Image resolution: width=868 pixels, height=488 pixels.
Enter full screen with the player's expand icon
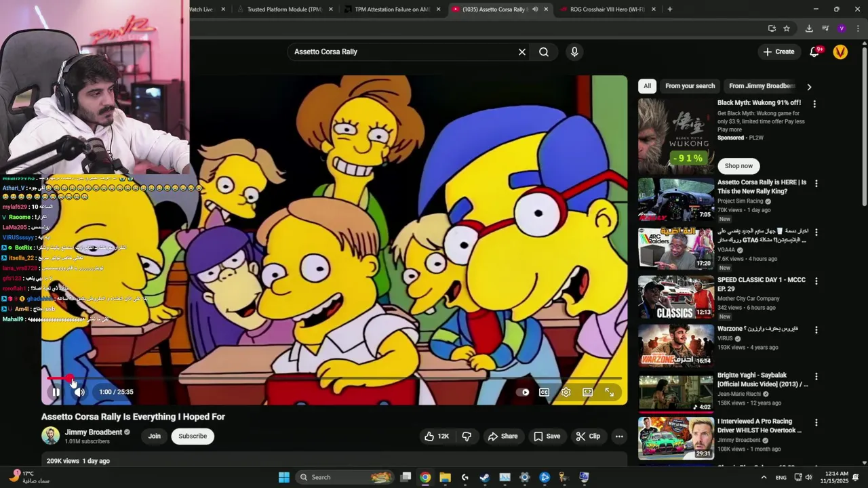click(x=609, y=392)
